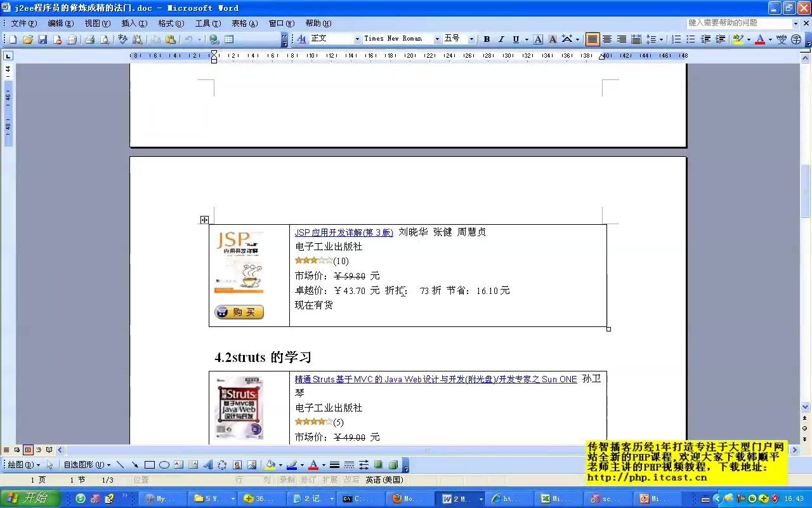Click the Print printer icon
The image size is (812, 508).
[x=89, y=39]
